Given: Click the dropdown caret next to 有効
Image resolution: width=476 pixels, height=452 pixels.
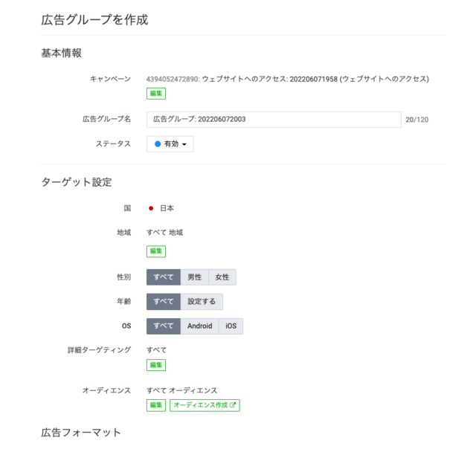Looking at the screenshot, I should pos(184,144).
